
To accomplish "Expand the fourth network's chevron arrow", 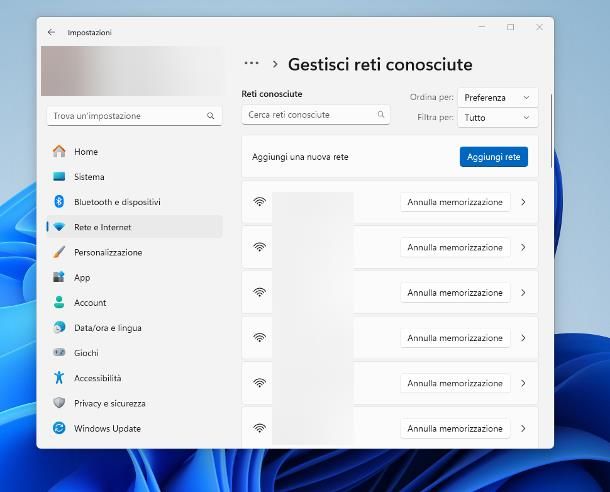I will tap(523, 338).
